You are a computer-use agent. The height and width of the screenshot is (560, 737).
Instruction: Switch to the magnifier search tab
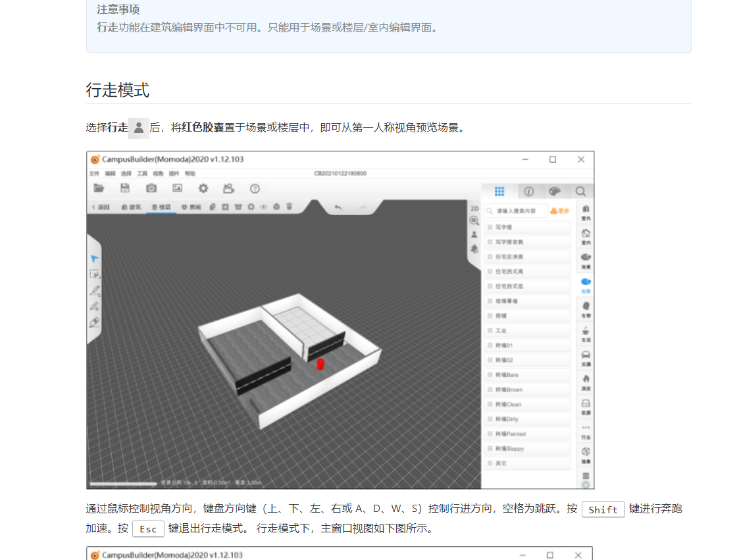pos(580,191)
